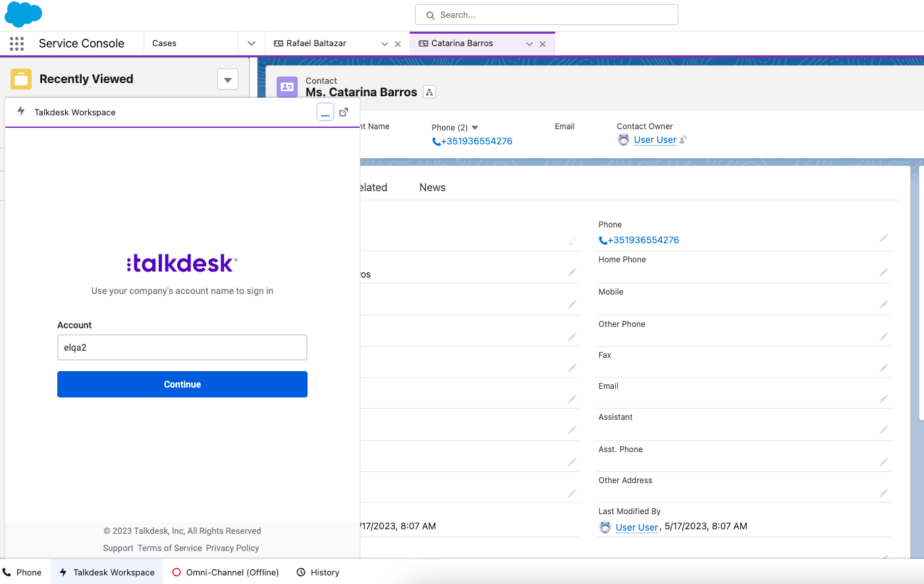Open the App Launcher grid icon
924x584 pixels.
point(17,44)
